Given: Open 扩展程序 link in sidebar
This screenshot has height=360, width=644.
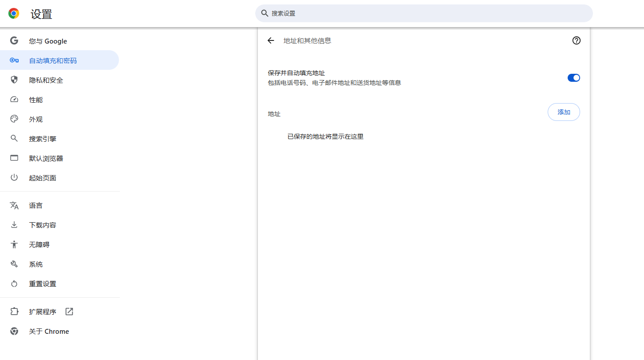Looking at the screenshot, I should (60, 312).
